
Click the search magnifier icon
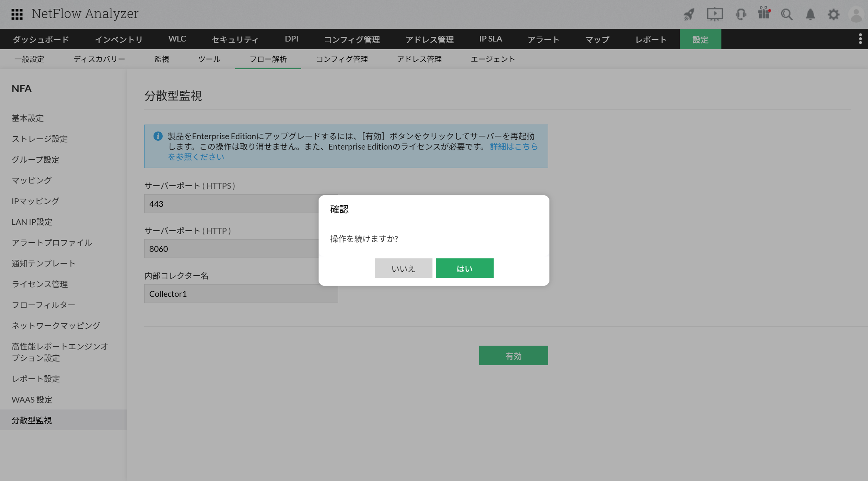pos(787,15)
